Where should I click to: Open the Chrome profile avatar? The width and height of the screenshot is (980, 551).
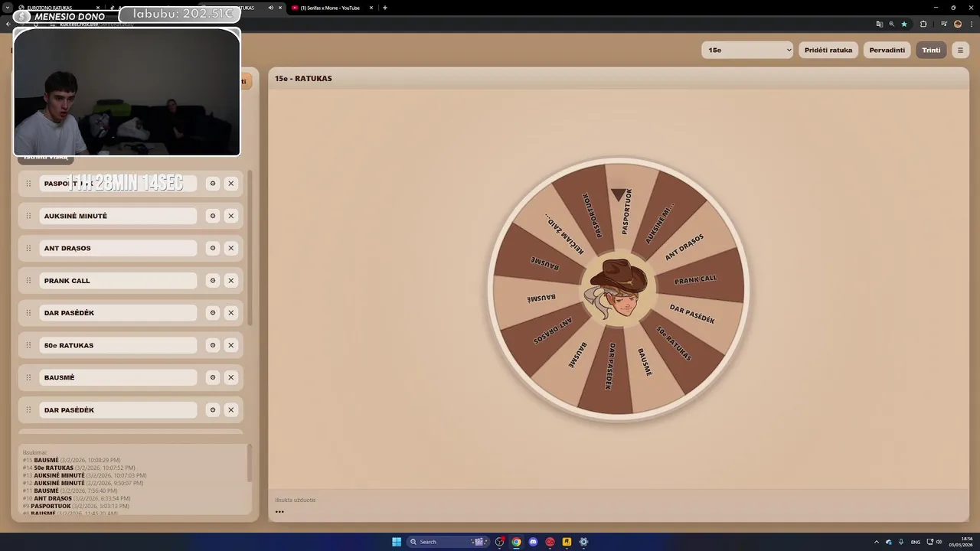[x=958, y=24]
